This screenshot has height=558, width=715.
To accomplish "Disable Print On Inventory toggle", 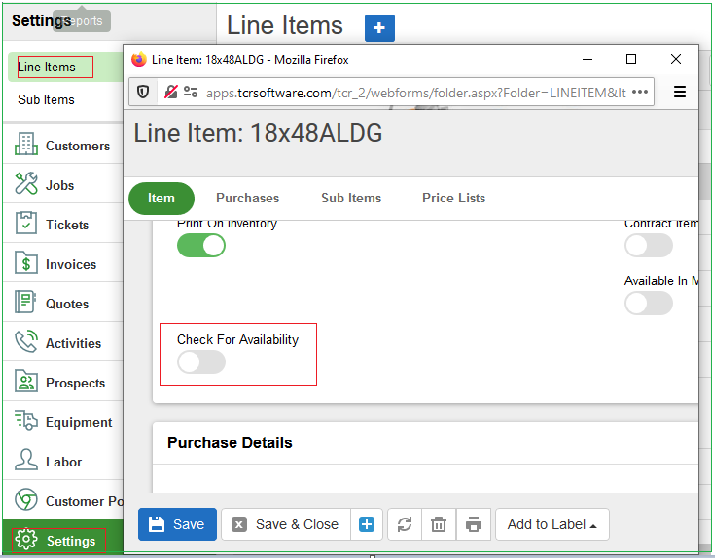I will tap(201, 245).
